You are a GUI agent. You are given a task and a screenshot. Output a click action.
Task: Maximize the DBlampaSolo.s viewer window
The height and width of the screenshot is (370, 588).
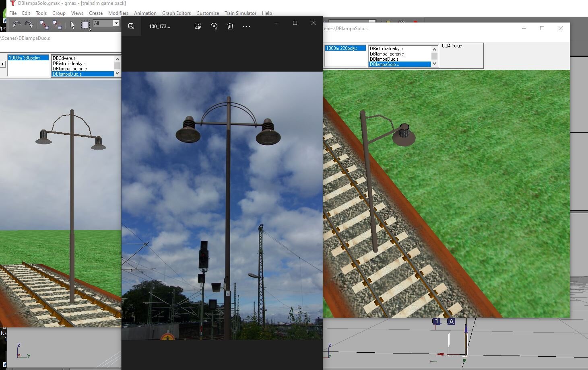tap(542, 28)
